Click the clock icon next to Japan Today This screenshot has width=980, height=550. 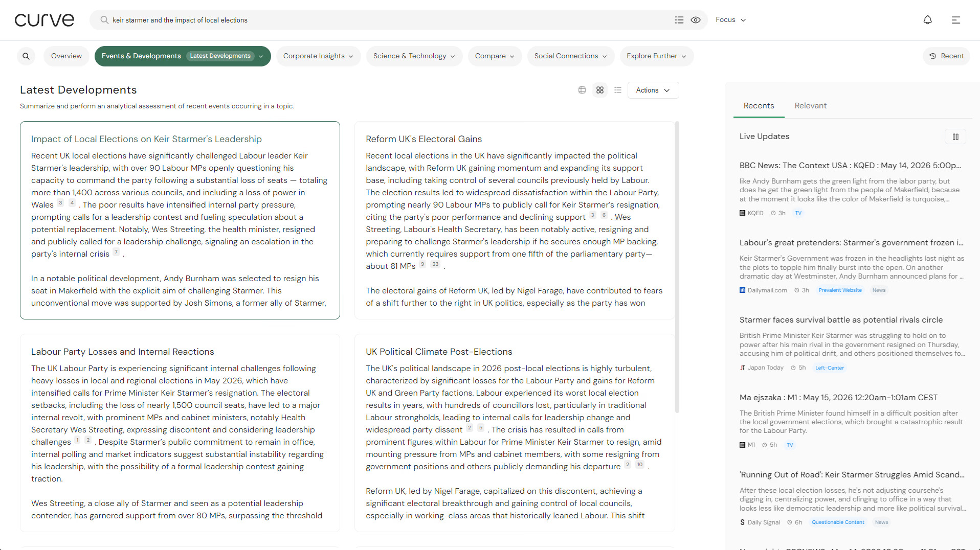793,368
